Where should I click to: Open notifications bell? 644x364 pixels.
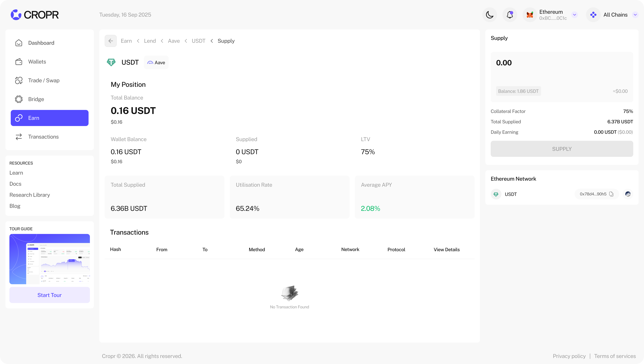pos(510,15)
